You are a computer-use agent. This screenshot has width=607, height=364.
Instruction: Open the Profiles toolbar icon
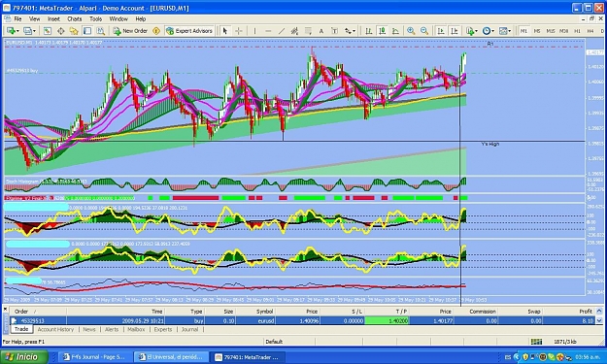coord(27,31)
